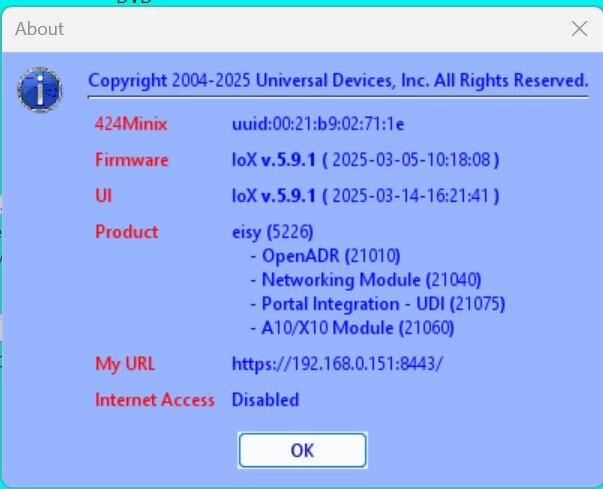Image resolution: width=603 pixels, height=489 pixels.
Task: Open the My URL https://192.168.0.151:8443/ link
Action: [337, 364]
